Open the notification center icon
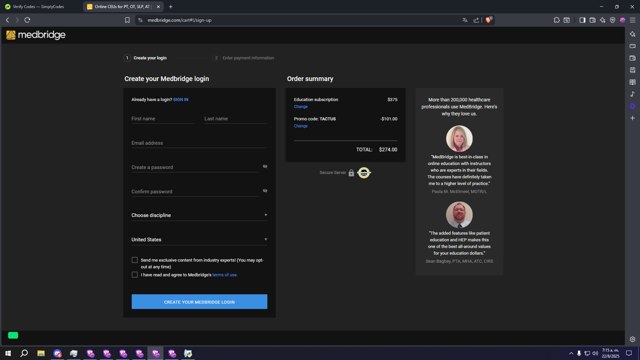The height and width of the screenshot is (360, 640). [x=629, y=353]
